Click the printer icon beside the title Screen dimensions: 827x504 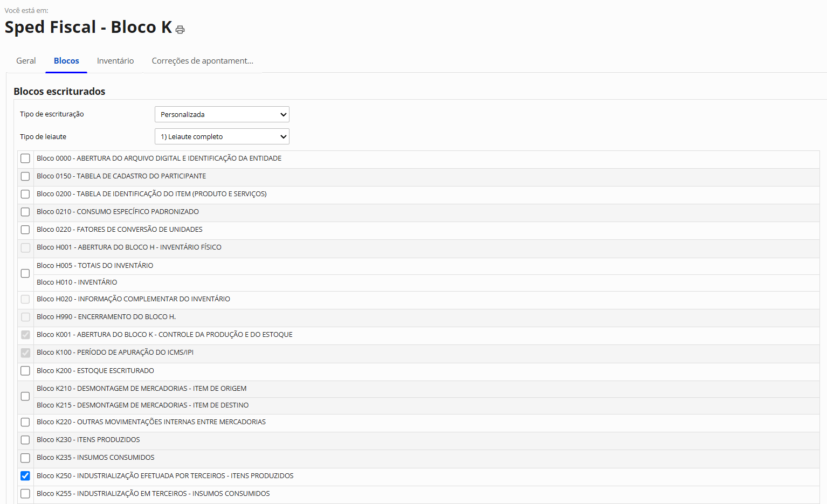[180, 30]
